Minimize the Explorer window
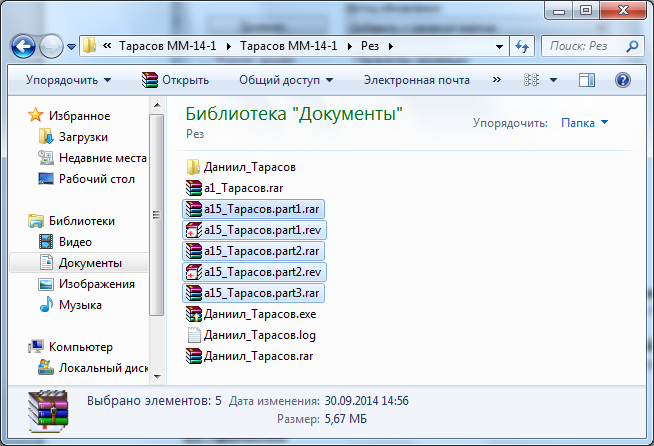 [x=559, y=11]
